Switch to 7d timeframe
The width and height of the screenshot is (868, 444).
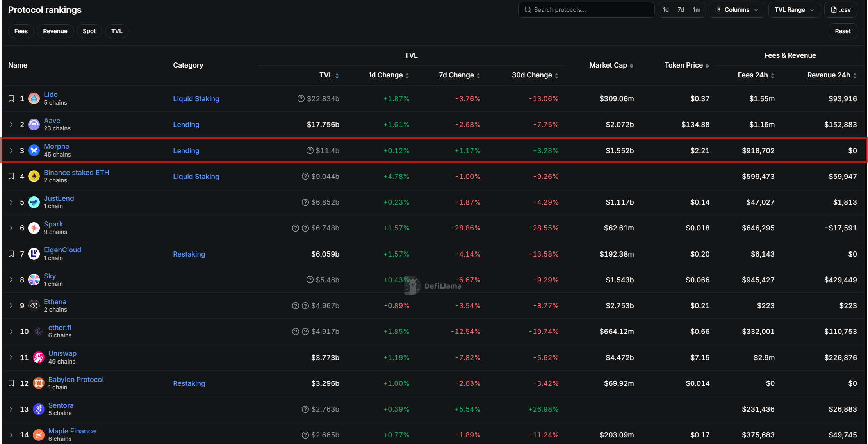click(681, 10)
